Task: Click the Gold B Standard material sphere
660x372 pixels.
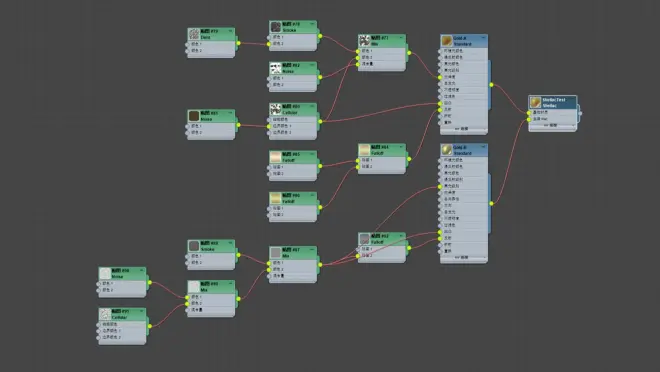Action: pyautogui.click(x=447, y=150)
